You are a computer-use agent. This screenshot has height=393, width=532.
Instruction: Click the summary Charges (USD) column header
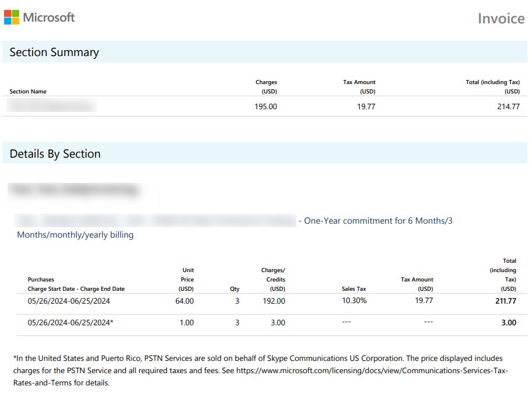tap(267, 86)
